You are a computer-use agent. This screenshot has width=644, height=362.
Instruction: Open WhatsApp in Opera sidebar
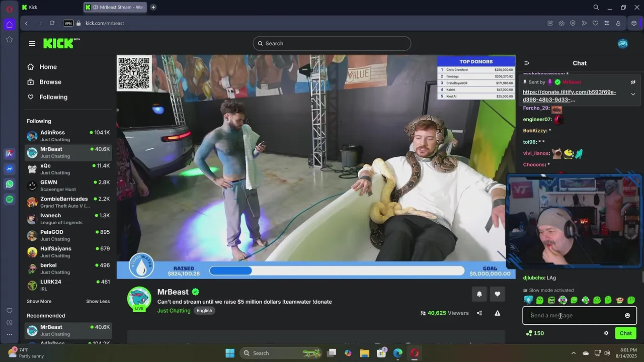click(x=10, y=185)
